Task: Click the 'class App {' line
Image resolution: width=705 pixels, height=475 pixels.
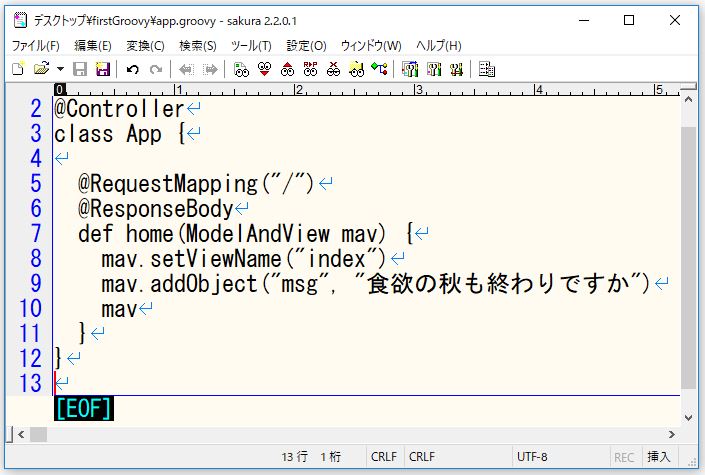Action: (120, 134)
